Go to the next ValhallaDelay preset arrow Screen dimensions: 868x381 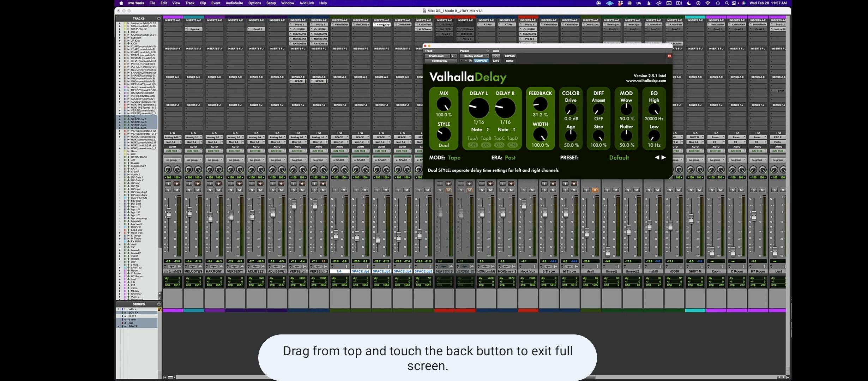(x=664, y=158)
